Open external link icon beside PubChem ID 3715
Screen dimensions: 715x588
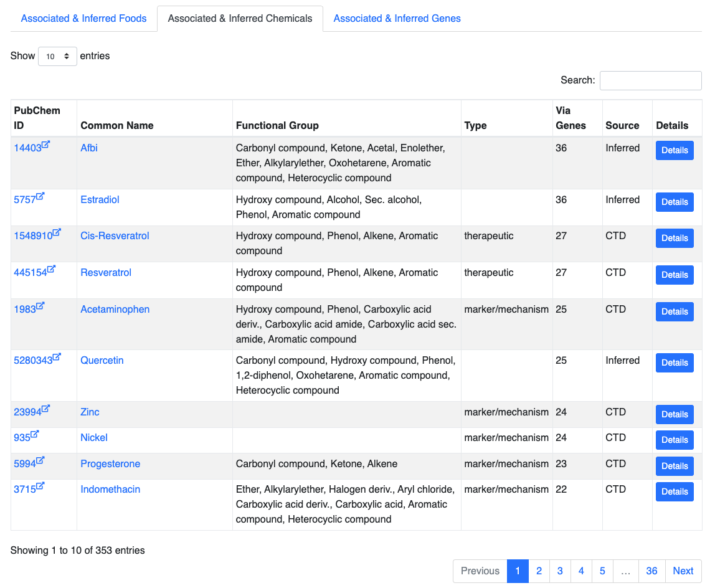coord(40,486)
